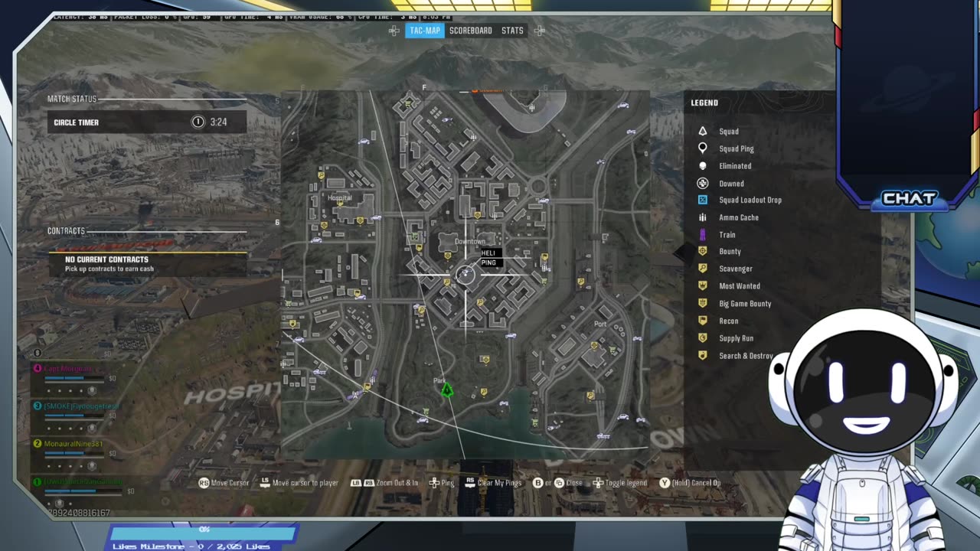Click the Park label on the map
980x551 pixels.
[x=439, y=380]
